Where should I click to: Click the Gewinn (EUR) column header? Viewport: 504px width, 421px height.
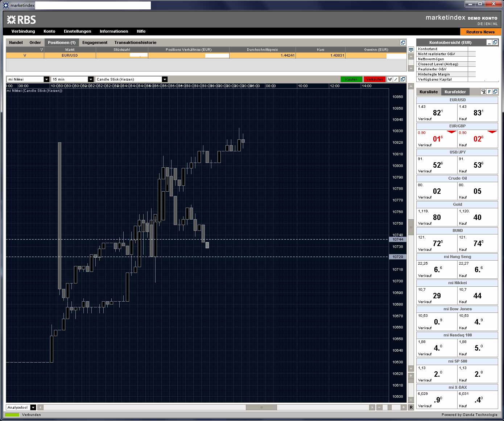376,50
